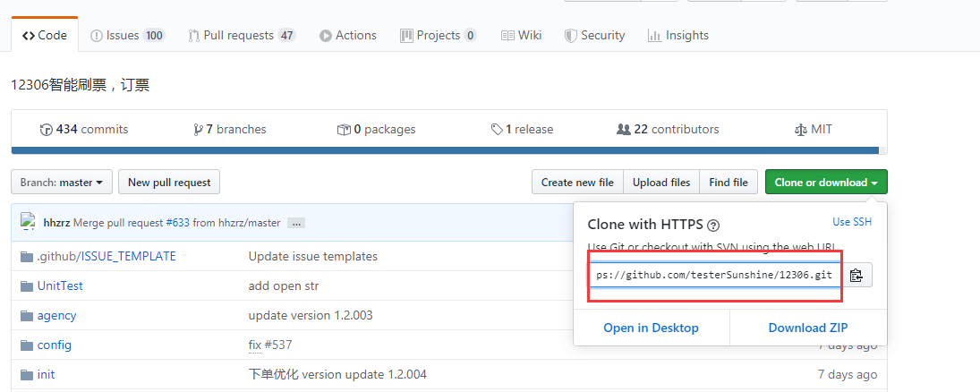Click the Security shield icon
The width and height of the screenshot is (980, 392).
[571, 36]
